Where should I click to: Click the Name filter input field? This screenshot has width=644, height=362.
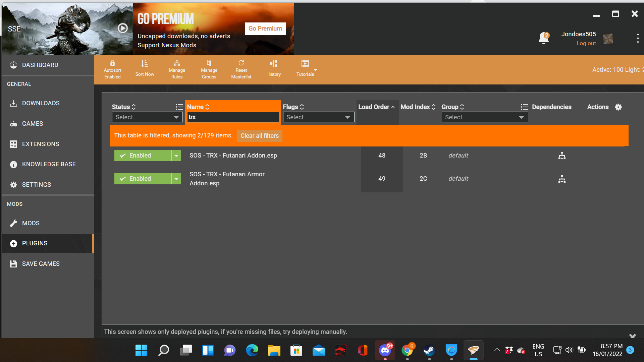click(x=233, y=117)
